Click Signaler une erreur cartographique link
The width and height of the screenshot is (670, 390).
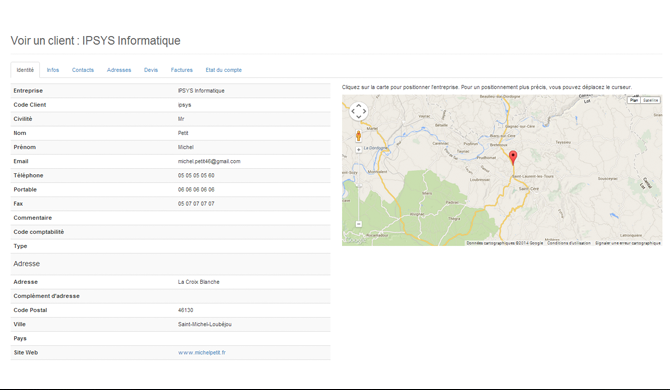pos(628,243)
